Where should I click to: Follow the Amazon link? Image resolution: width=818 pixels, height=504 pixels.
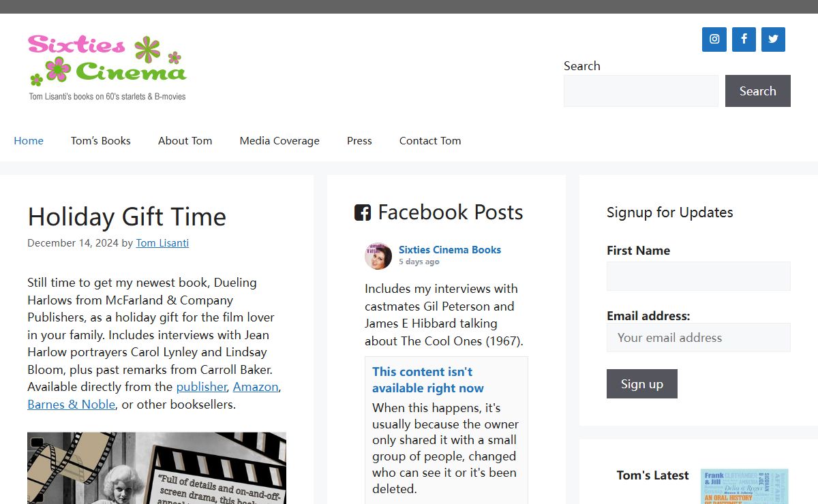pos(256,387)
